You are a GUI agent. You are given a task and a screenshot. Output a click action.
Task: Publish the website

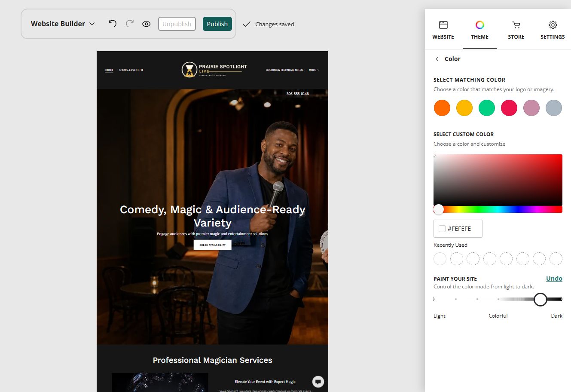point(217,24)
